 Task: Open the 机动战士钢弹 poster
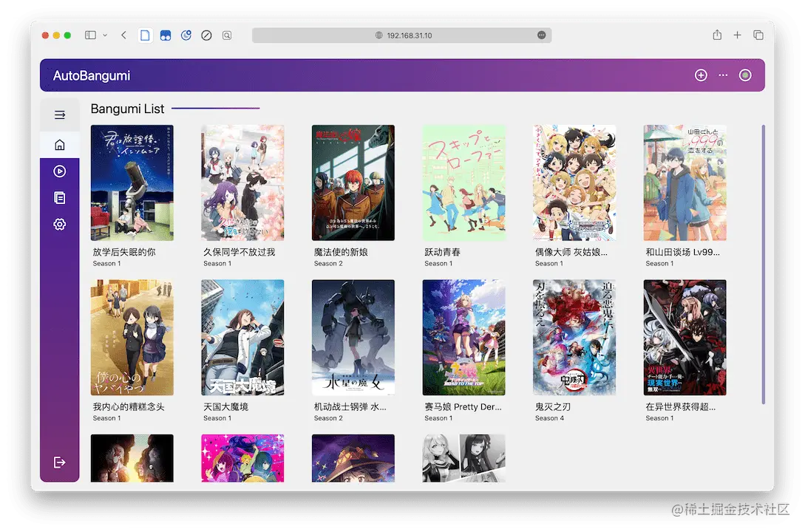point(353,338)
